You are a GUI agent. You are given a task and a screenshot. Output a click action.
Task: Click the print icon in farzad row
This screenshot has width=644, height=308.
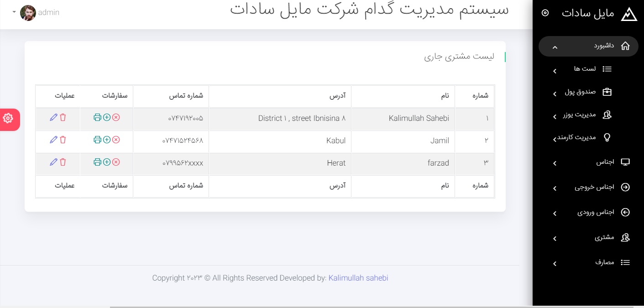(97, 162)
